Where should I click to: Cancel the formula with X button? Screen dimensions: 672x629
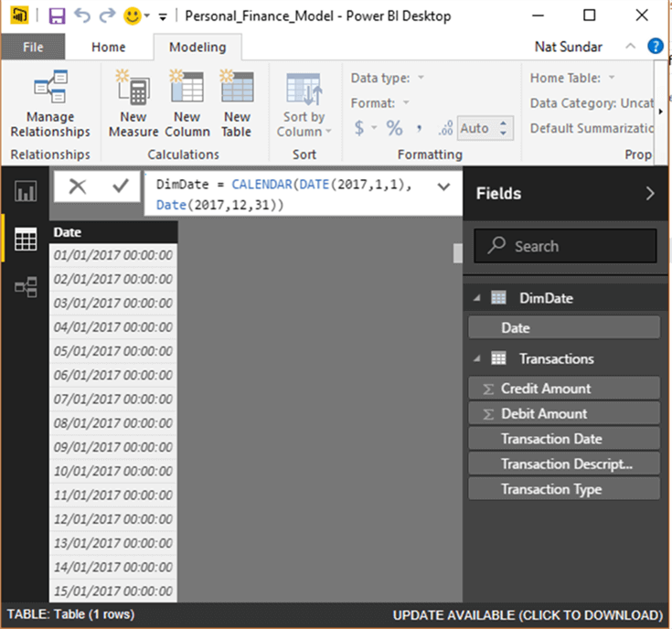[78, 187]
